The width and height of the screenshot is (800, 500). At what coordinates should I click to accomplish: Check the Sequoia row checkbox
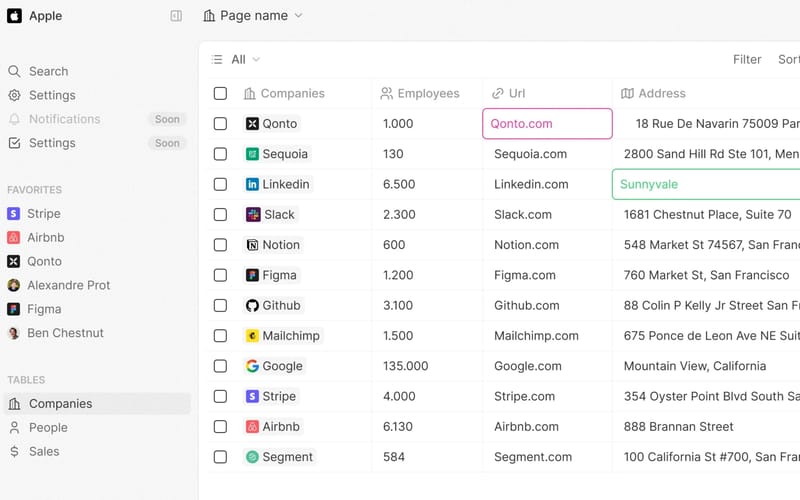tap(220, 154)
